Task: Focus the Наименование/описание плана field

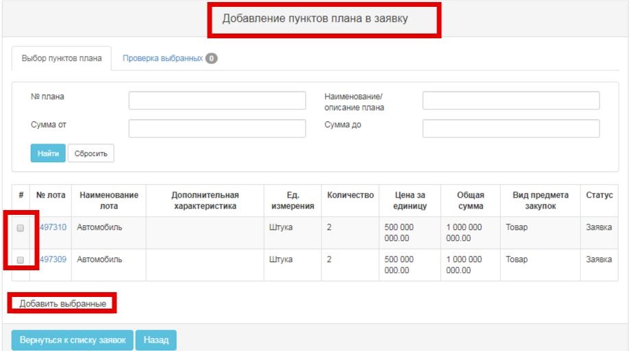Action: pyautogui.click(x=511, y=101)
